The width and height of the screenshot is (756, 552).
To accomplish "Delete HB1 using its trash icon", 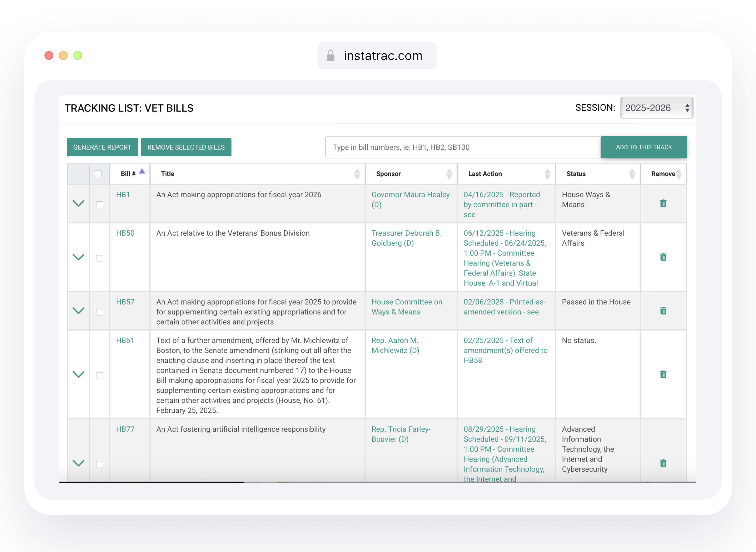I will coord(663,203).
